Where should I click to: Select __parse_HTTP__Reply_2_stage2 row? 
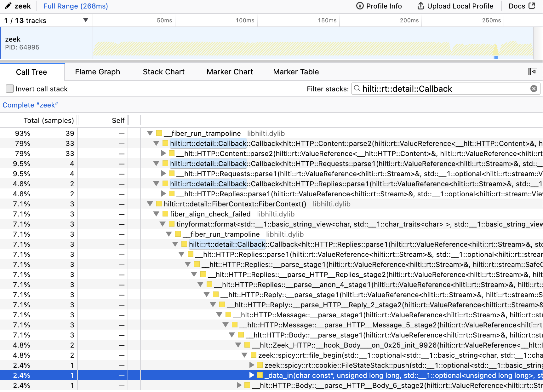[x=271, y=305]
